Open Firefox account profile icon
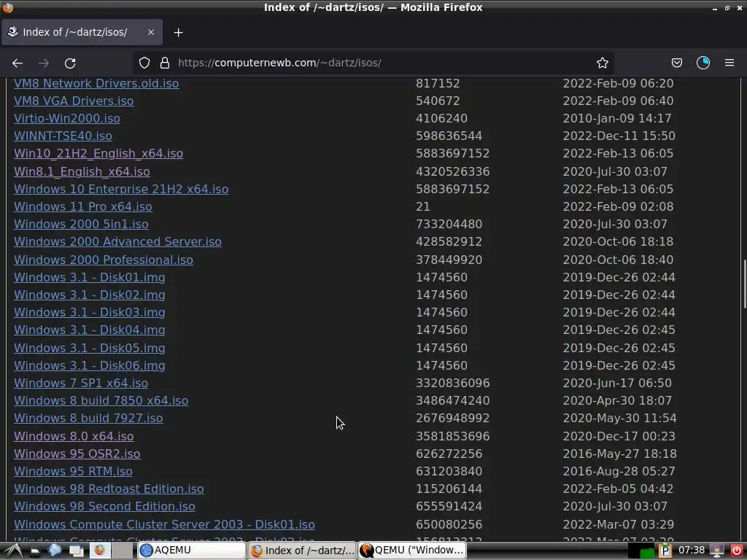 tap(703, 63)
